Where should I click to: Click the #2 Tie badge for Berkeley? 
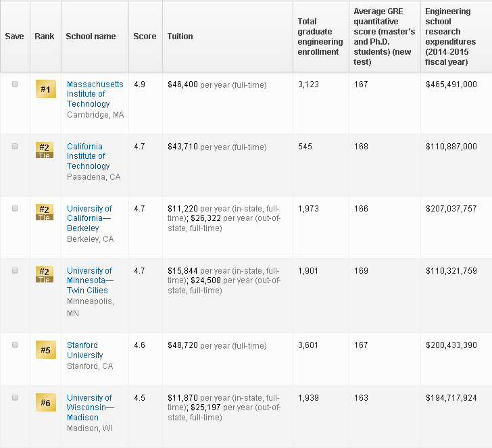coord(45,212)
